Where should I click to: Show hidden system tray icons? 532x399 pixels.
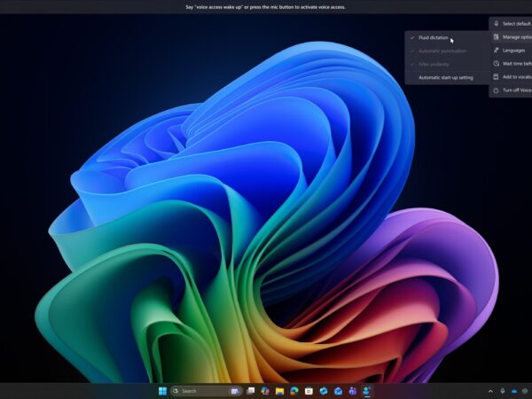[490, 390]
